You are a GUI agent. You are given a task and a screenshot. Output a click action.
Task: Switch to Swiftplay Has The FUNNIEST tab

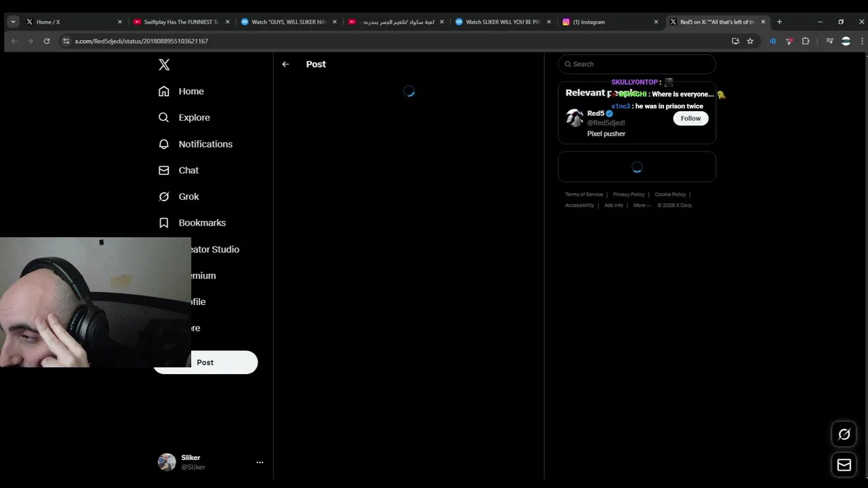coord(182,22)
